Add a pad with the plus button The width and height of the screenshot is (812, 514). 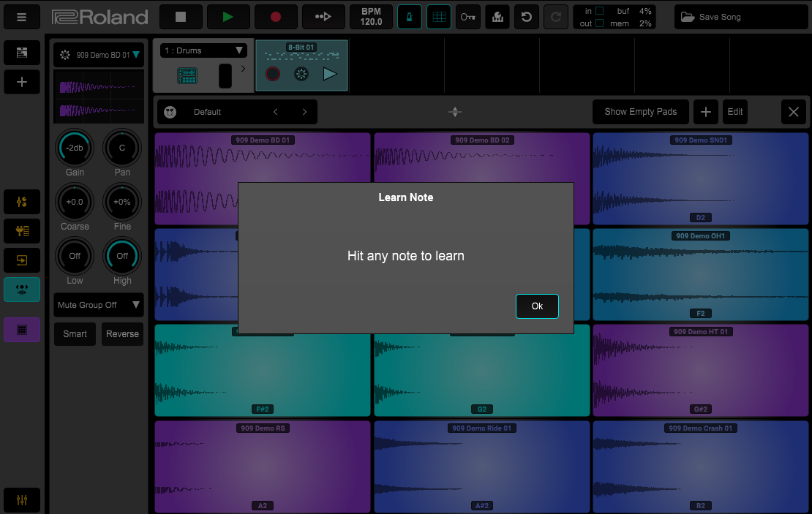point(706,112)
